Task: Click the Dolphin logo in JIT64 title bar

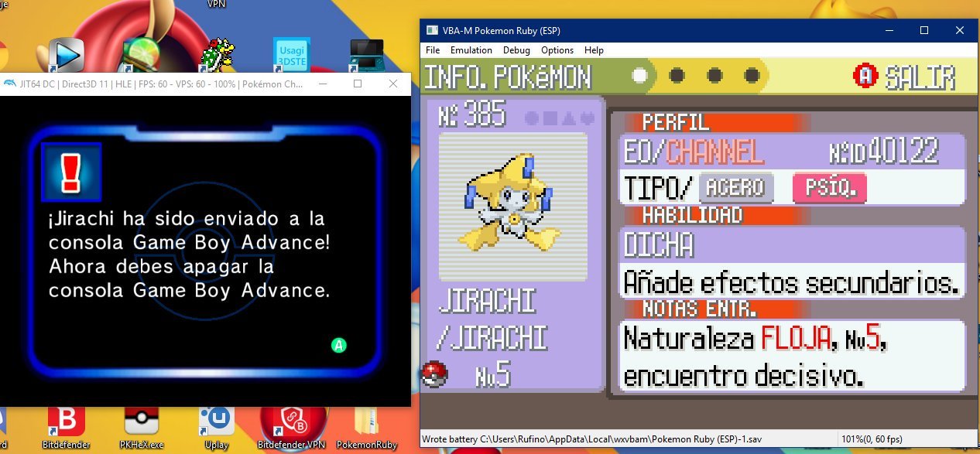Action: pos(9,84)
